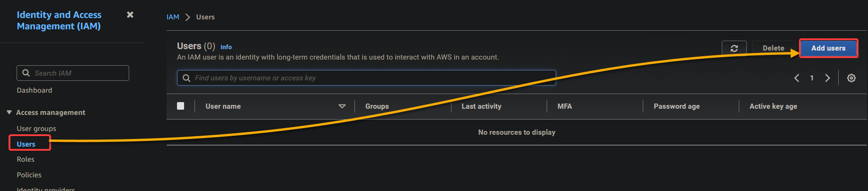
Task: Click the Groups column header
Action: coord(377,106)
